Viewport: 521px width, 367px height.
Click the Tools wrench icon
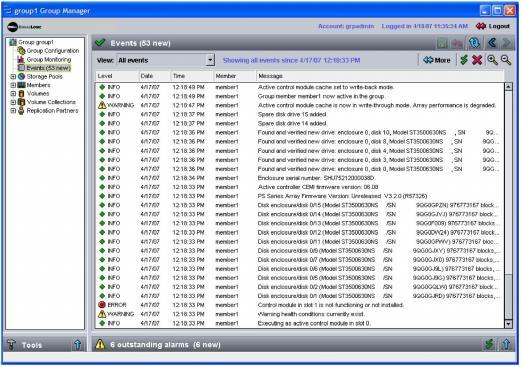(x=12, y=344)
